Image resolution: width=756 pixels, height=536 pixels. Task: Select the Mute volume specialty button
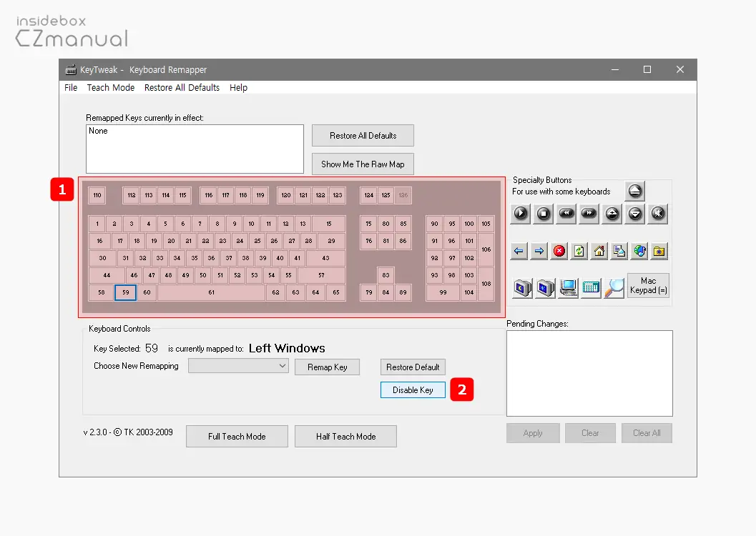[658, 213]
